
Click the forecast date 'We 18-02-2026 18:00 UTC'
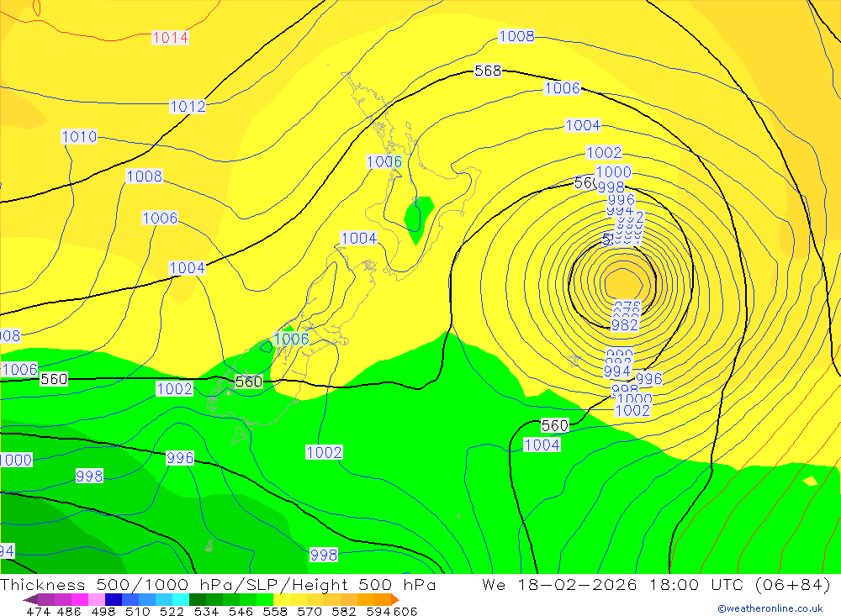(615, 585)
